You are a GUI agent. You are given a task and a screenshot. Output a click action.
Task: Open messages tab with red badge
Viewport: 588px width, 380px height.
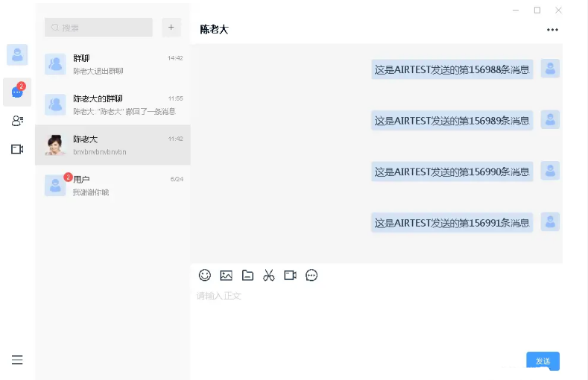(x=17, y=92)
